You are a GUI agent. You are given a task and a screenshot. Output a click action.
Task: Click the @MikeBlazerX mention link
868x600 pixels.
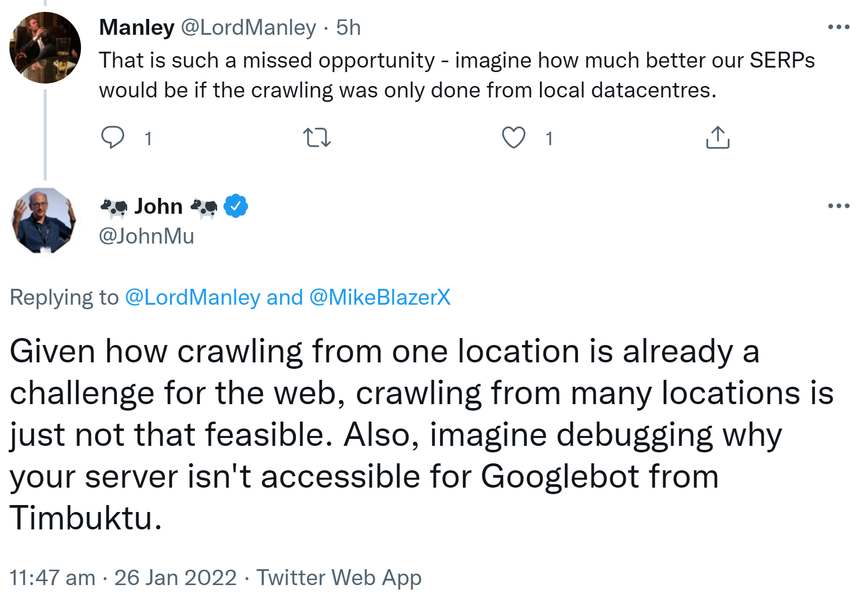point(384,297)
